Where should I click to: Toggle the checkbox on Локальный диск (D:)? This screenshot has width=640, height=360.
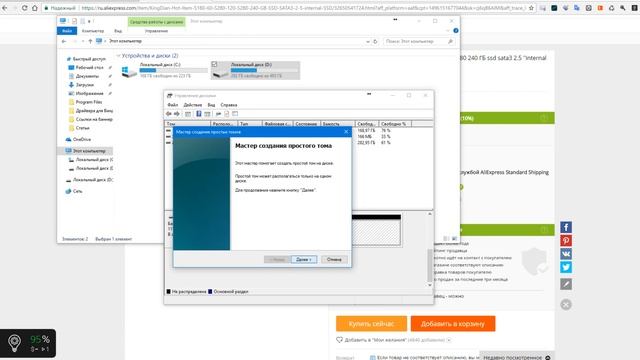tap(214, 64)
